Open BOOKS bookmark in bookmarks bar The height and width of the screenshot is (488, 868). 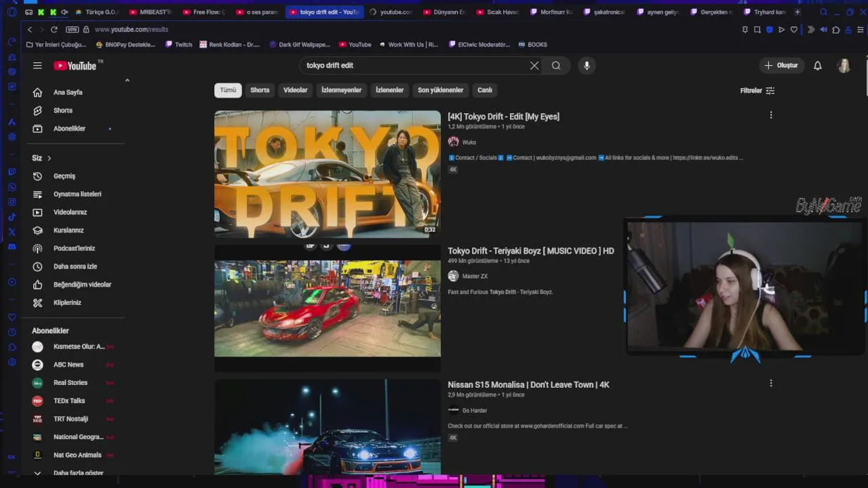point(533,45)
